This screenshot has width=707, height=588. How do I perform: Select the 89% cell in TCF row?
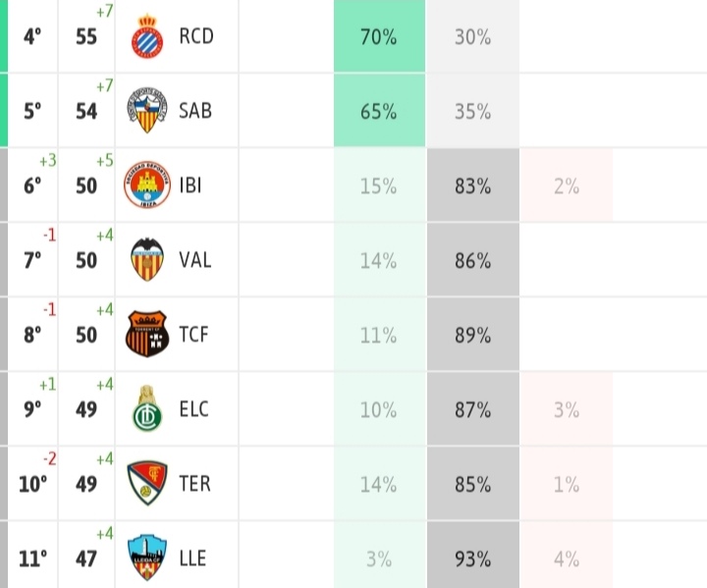click(473, 335)
